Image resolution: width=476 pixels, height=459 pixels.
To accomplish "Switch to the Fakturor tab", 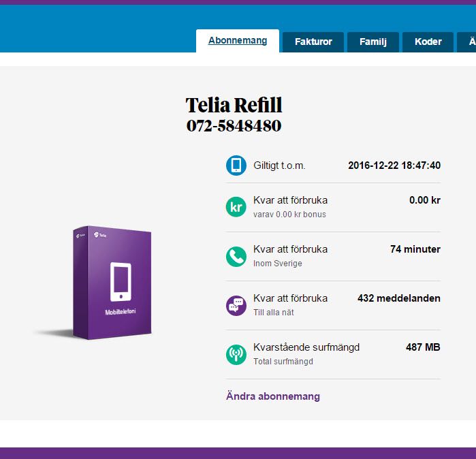I will (x=313, y=42).
